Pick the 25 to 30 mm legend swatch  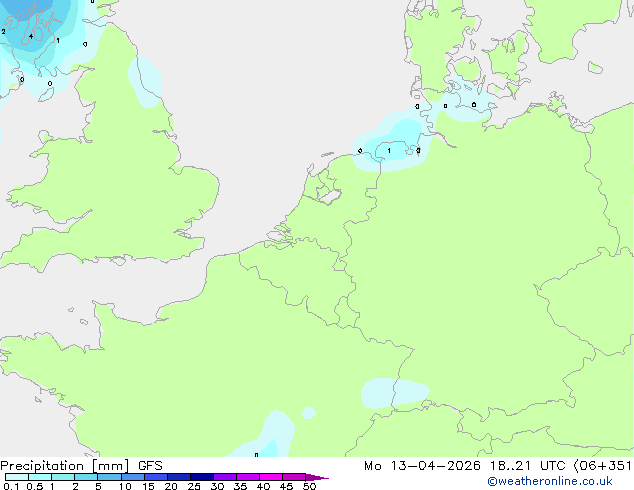pyautogui.click(x=202, y=477)
